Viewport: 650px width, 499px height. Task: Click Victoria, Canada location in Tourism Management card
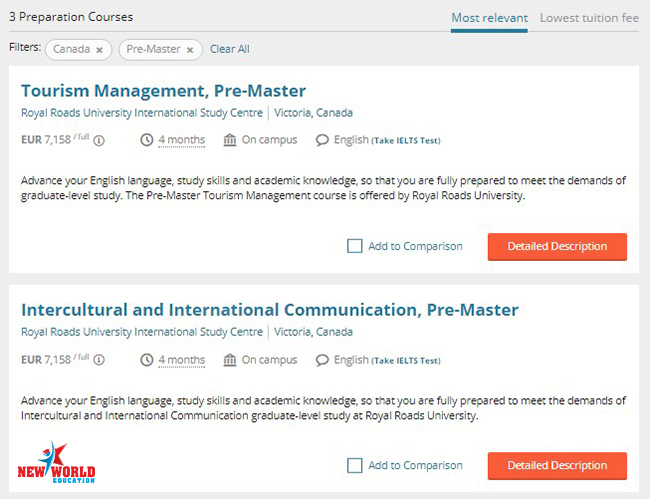pos(313,113)
